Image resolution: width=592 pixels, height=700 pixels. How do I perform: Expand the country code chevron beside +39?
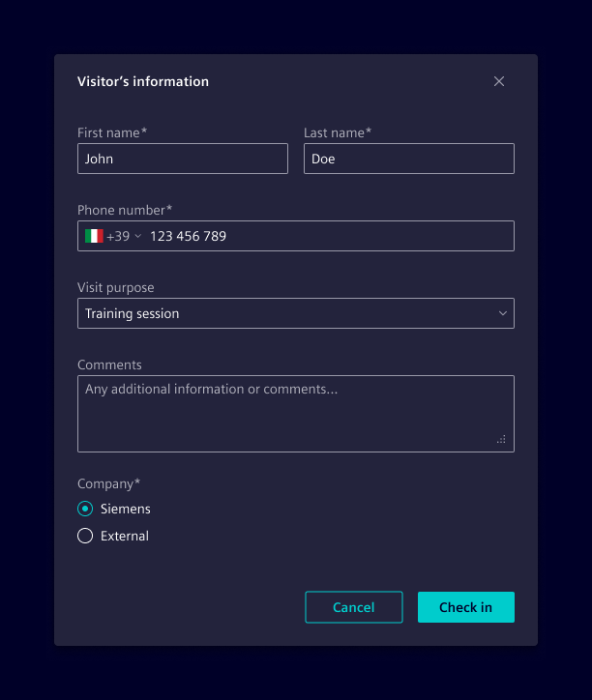137,236
